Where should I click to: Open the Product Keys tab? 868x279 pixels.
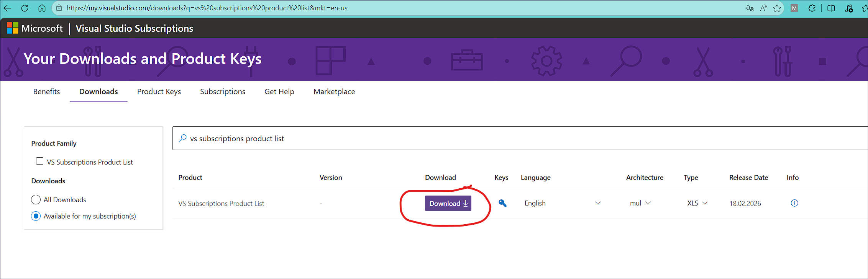point(159,92)
